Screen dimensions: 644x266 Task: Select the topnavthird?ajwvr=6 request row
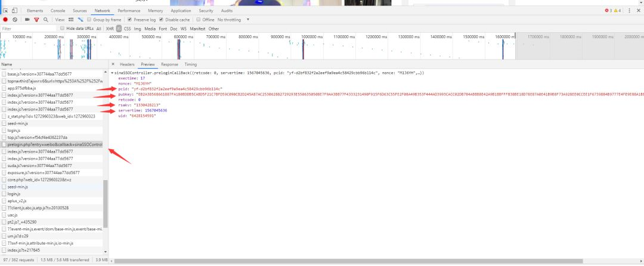[x=52, y=81]
